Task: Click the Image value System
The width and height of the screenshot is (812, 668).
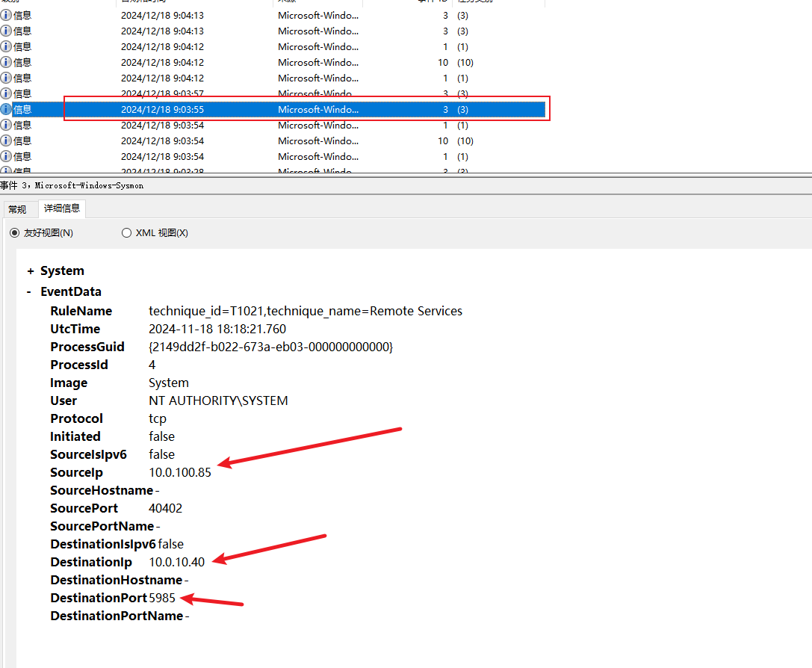Action: coord(168,383)
